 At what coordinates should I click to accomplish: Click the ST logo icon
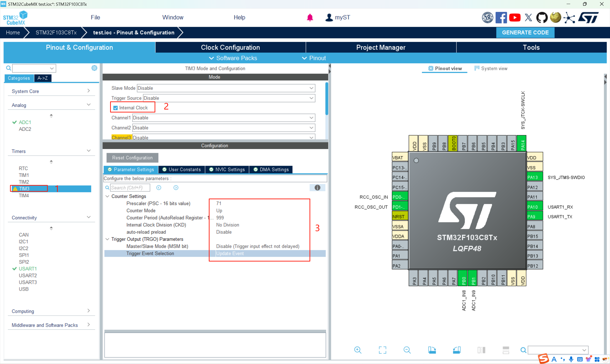(588, 17)
